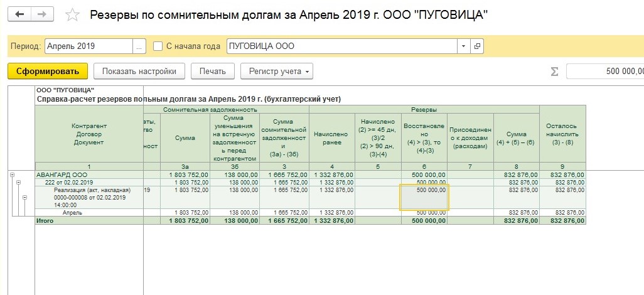This screenshot has height=295, width=644.
Task: Click the forward navigation arrow
Action: tap(41, 14)
